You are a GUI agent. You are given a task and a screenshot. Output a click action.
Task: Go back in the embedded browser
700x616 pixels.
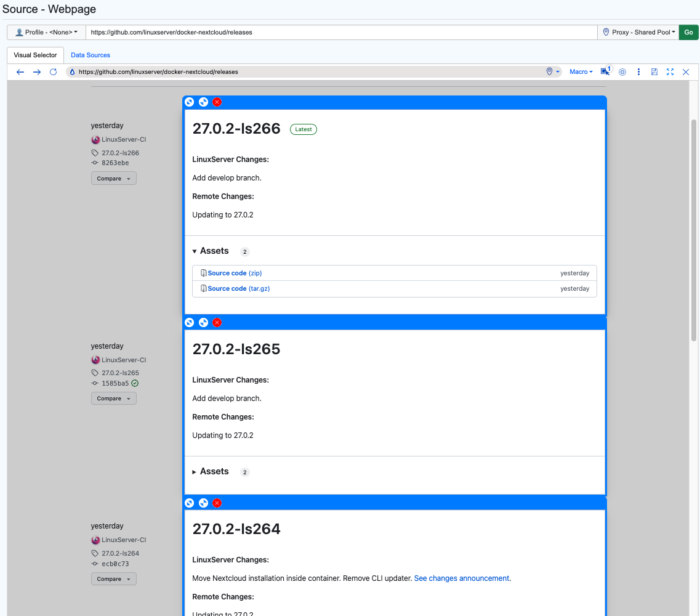[x=20, y=72]
